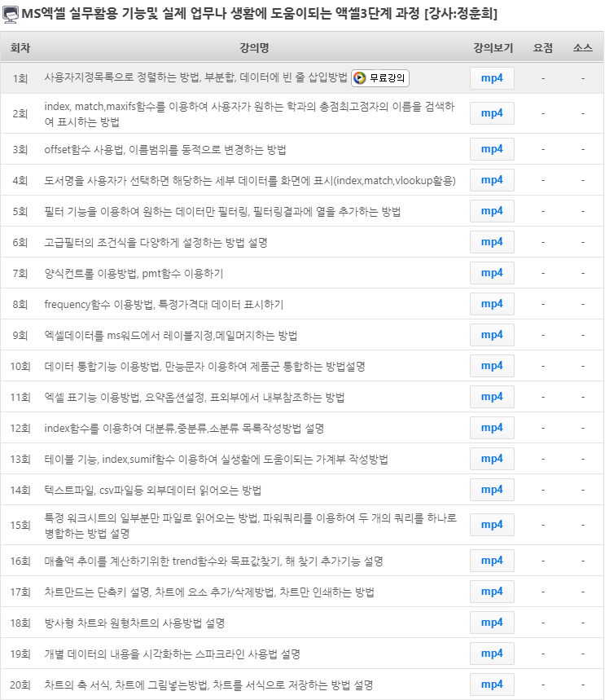Launch mp4 for lecture 5회
This screenshot has width=605, height=700.
point(492,211)
